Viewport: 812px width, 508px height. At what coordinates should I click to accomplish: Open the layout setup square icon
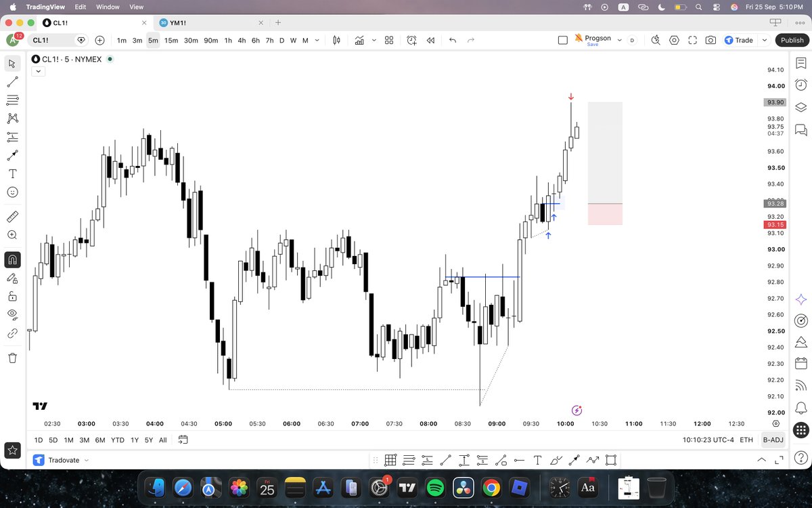(563, 41)
